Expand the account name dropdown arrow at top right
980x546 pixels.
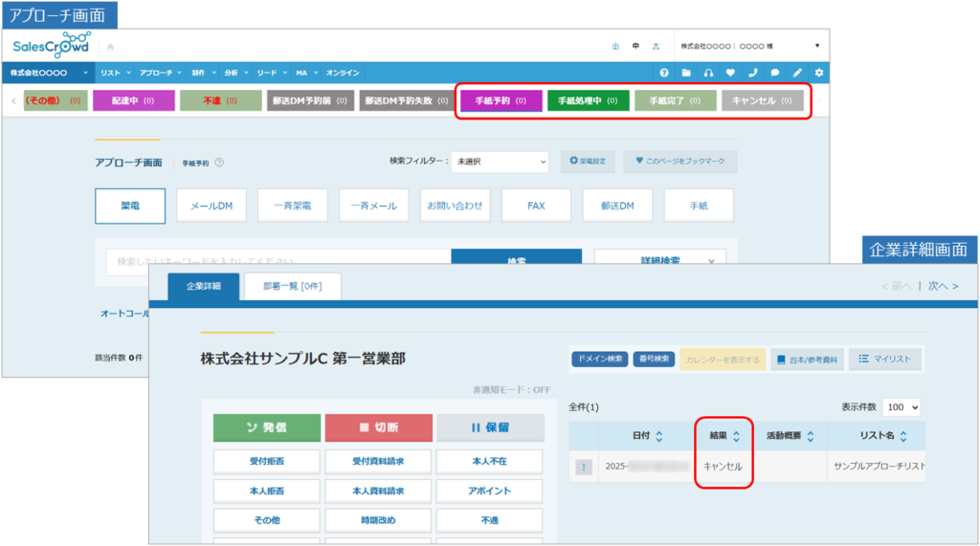pyautogui.click(x=816, y=46)
